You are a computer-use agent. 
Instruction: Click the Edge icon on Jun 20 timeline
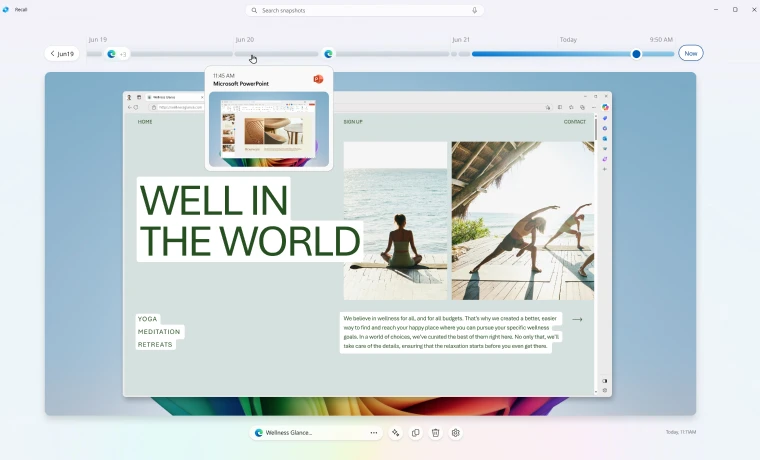(328, 54)
